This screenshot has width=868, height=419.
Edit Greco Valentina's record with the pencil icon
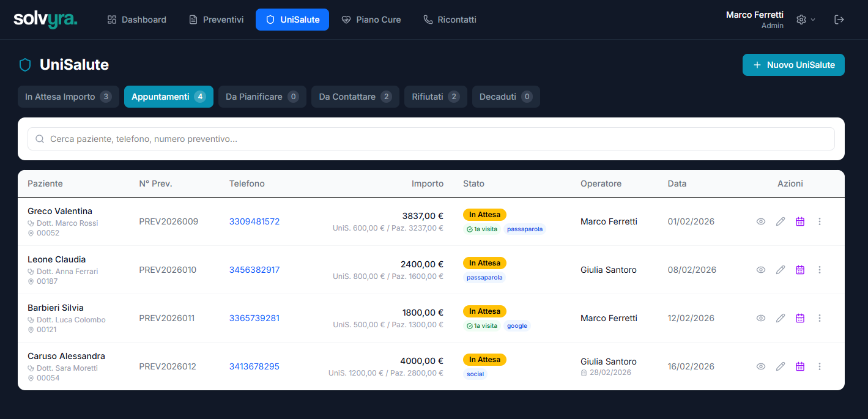780,221
